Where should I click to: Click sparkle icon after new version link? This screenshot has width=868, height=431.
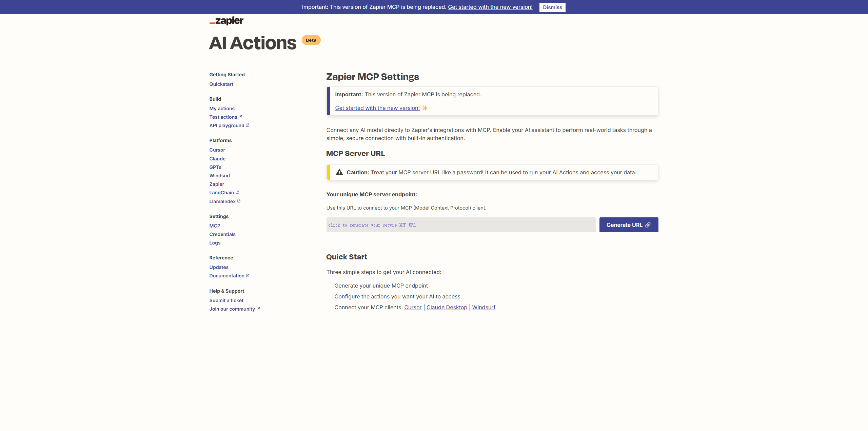pos(425,108)
